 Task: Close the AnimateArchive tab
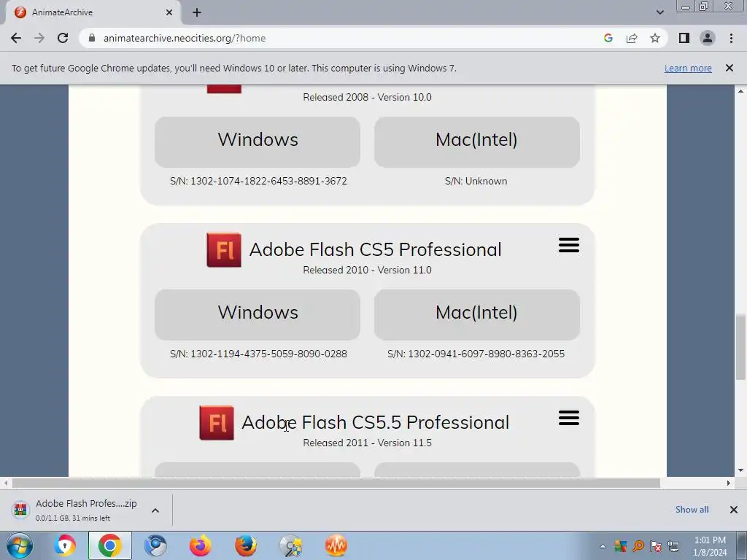coord(169,12)
